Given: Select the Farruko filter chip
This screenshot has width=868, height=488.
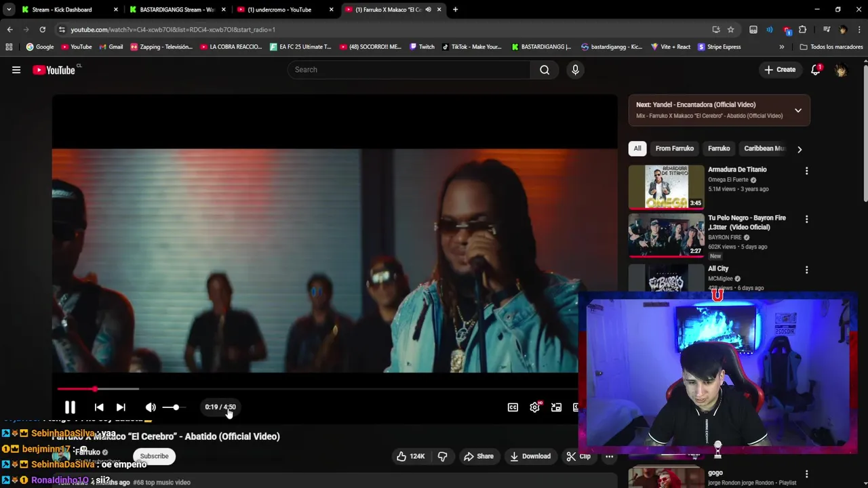Looking at the screenshot, I should pyautogui.click(x=719, y=148).
